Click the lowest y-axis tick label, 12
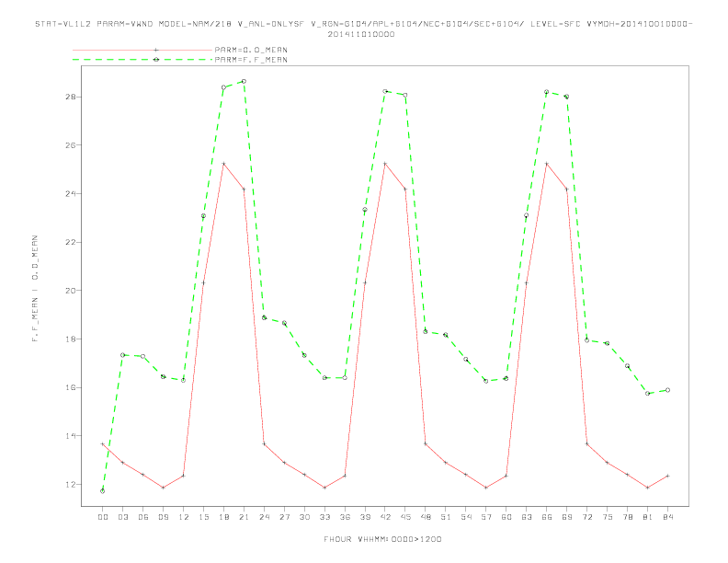Viewport: 728px width, 563px height. coord(71,485)
